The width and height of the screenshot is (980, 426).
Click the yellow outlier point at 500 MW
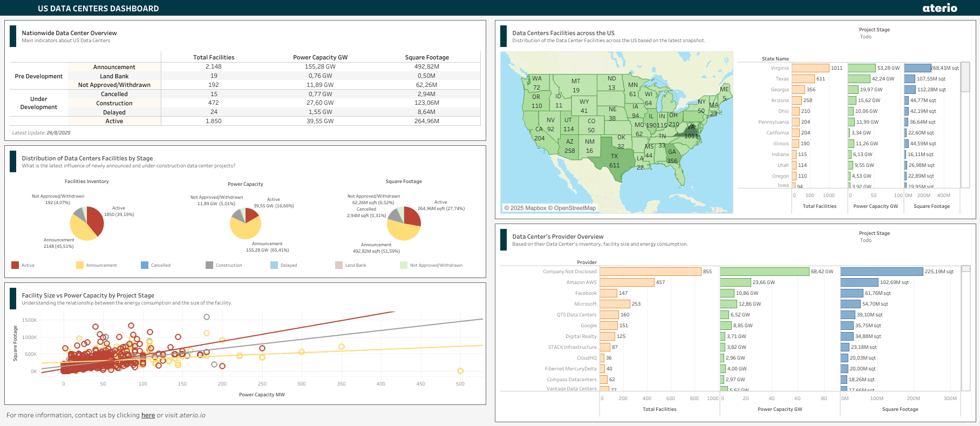pos(460,371)
